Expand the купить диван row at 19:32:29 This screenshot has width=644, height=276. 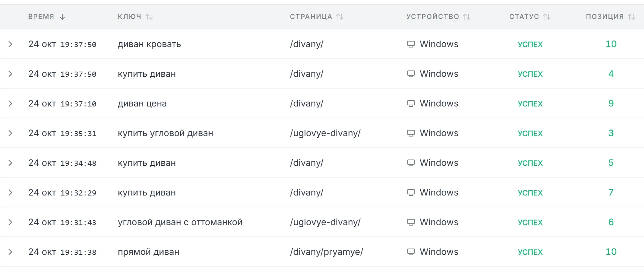coord(10,193)
